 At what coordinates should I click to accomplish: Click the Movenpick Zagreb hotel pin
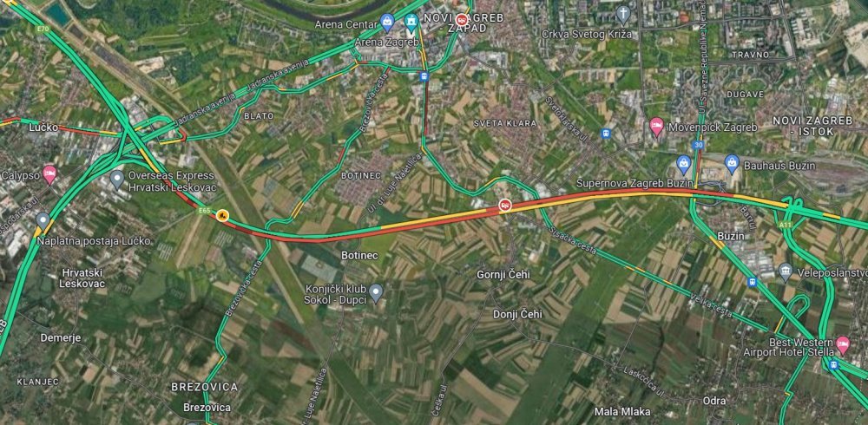pyautogui.click(x=656, y=126)
